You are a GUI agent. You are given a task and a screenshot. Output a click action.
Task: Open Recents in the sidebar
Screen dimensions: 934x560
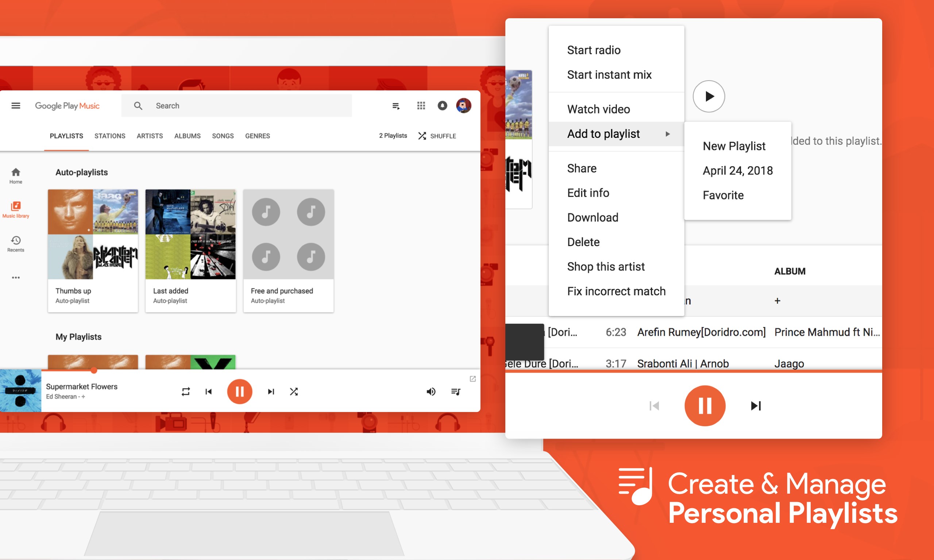pyautogui.click(x=16, y=244)
